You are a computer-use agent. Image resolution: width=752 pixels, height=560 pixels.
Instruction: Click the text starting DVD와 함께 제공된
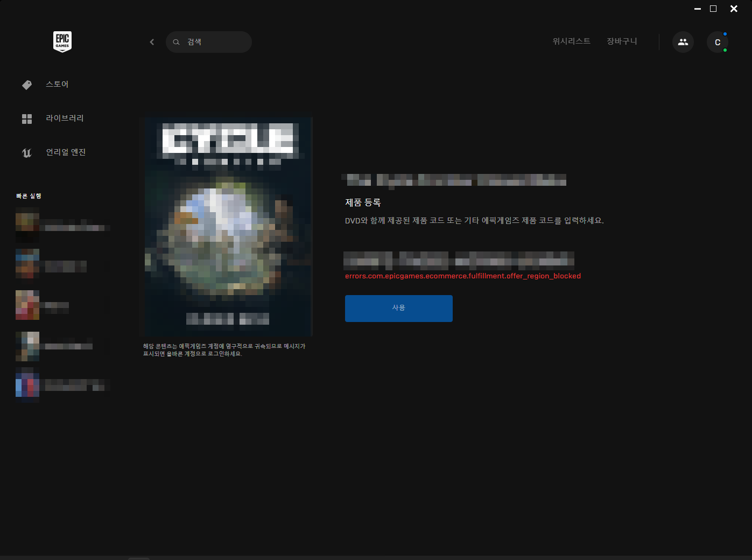click(x=474, y=221)
